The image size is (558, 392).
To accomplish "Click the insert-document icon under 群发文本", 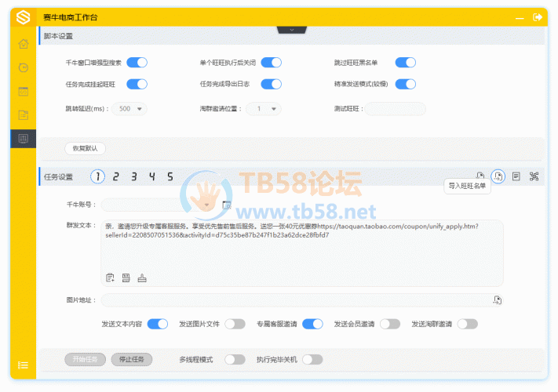I will pos(111,278).
